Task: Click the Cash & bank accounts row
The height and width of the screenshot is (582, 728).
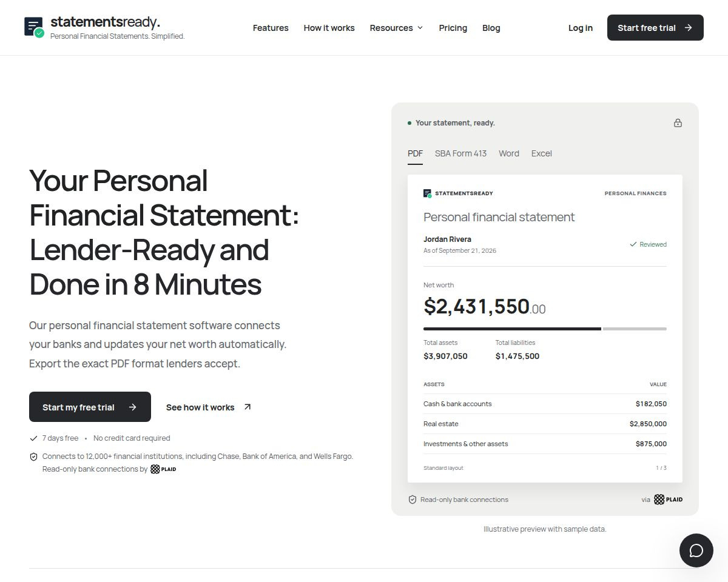Action: 545,404
